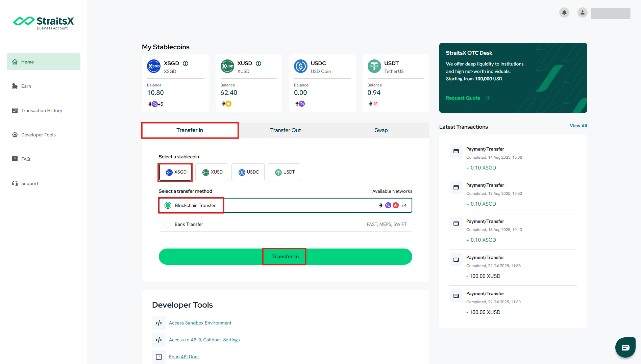Image resolution: width=641 pixels, height=364 pixels.
Task: Click the XUSD balance 62.40
Action: tap(229, 93)
